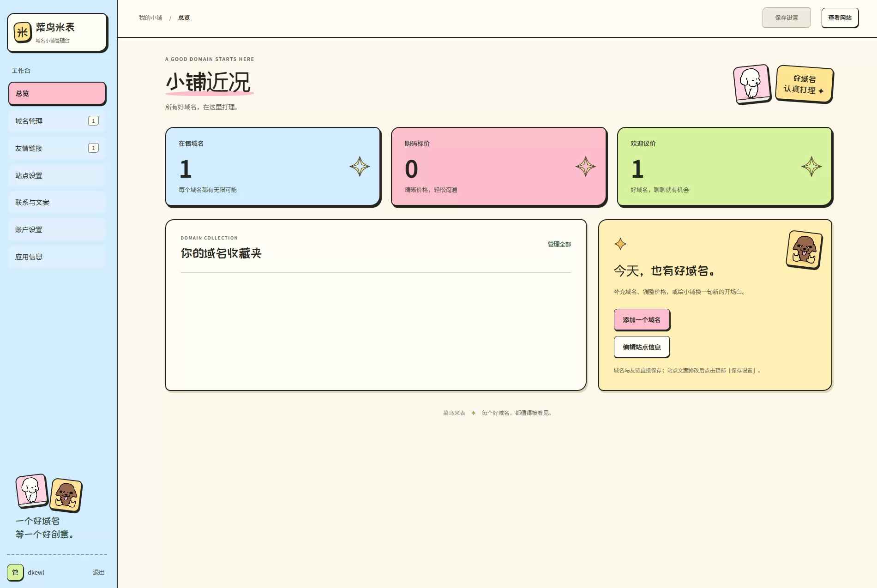Go to 友情链接 section
877x588 pixels.
pos(57,148)
